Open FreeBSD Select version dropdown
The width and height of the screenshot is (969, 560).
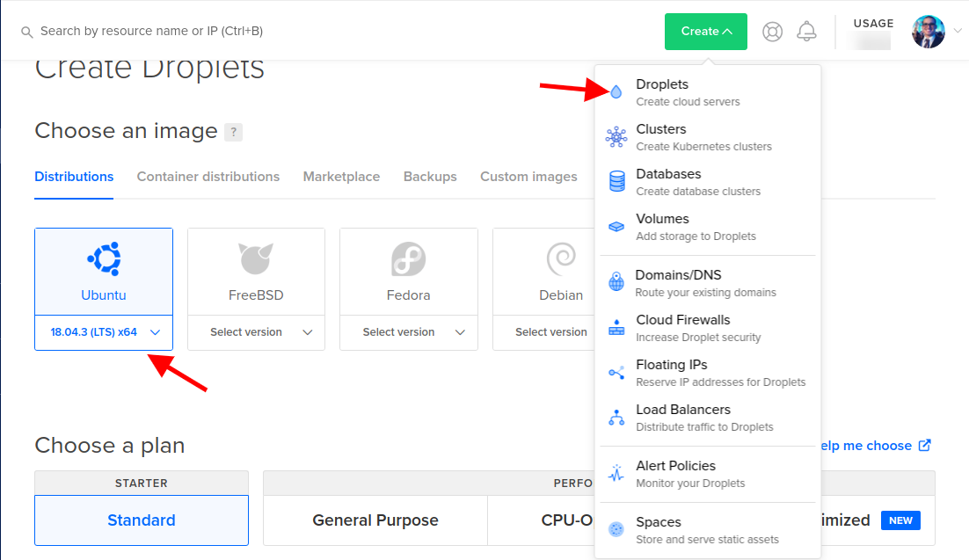pyautogui.click(x=256, y=332)
